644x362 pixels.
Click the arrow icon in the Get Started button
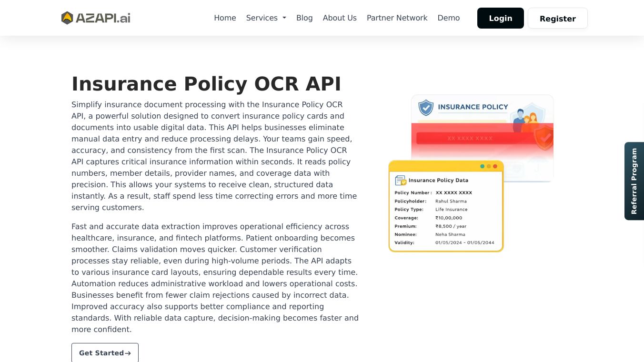(x=128, y=353)
